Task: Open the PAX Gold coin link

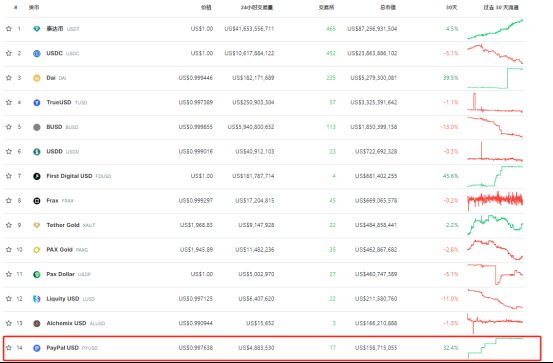Action: click(x=59, y=249)
